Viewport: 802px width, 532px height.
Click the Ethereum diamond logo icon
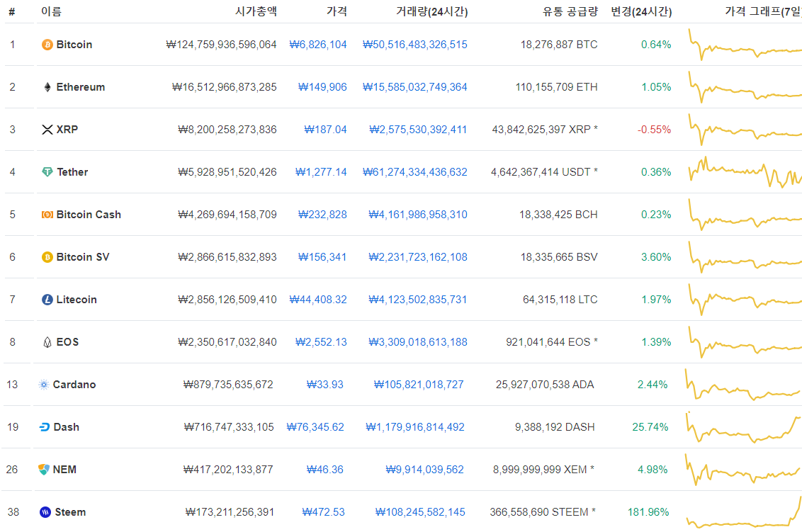point(47,87)
